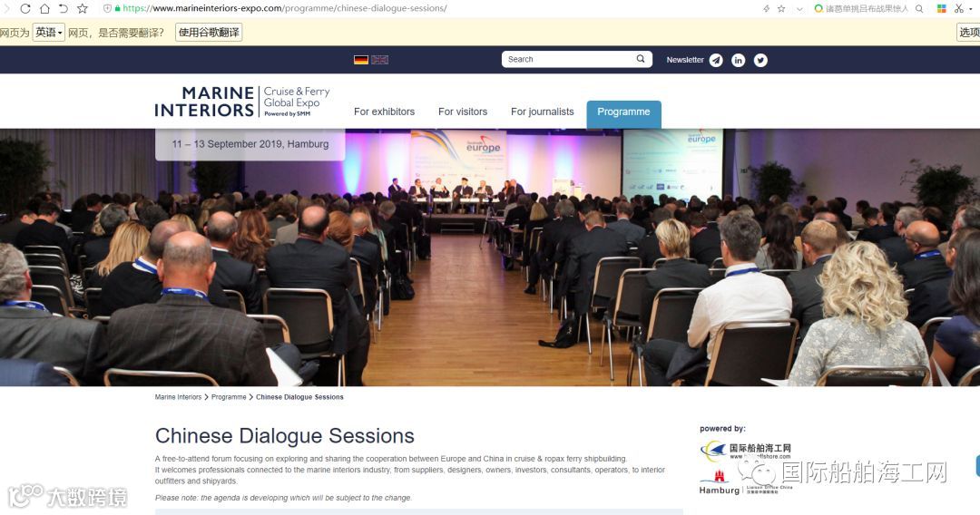
Task: Click the search magnifier icon in site header
Action: pos(641,59)
